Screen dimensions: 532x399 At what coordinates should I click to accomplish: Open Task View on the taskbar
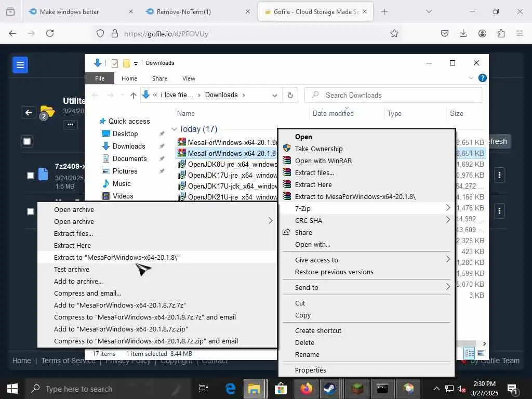coord(204,389)
